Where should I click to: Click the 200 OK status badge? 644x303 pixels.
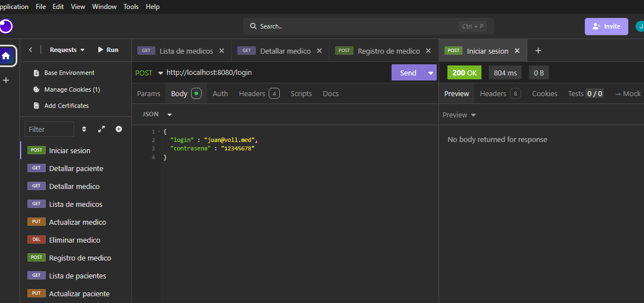[x=464, y=73]
